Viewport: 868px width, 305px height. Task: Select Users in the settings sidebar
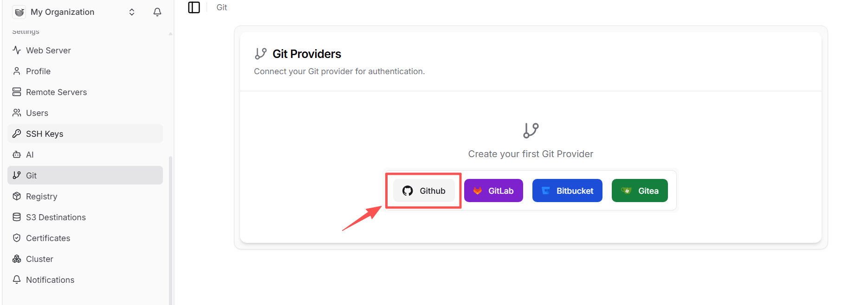point(37,113)
